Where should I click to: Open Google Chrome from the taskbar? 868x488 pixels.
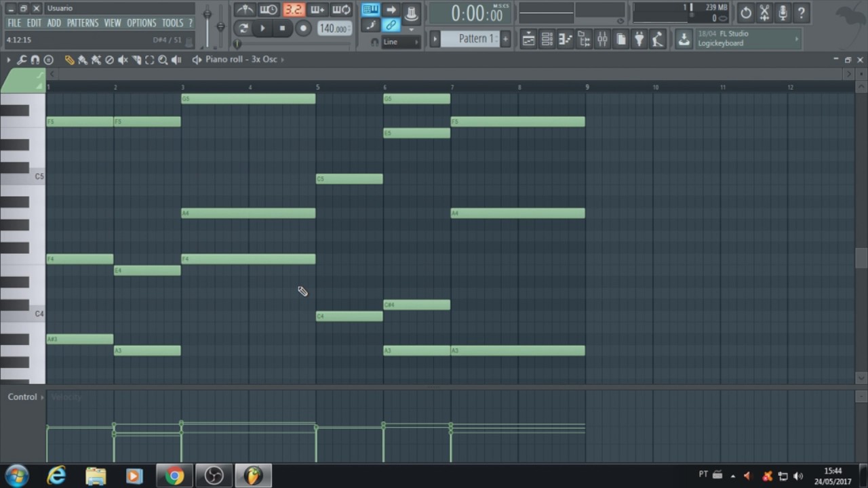(174, 476)
